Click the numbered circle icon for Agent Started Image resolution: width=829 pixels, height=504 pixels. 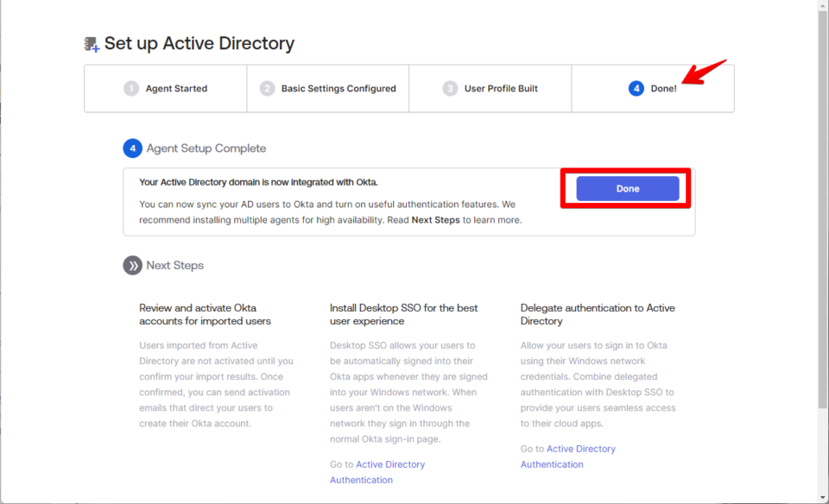[130, 88]
